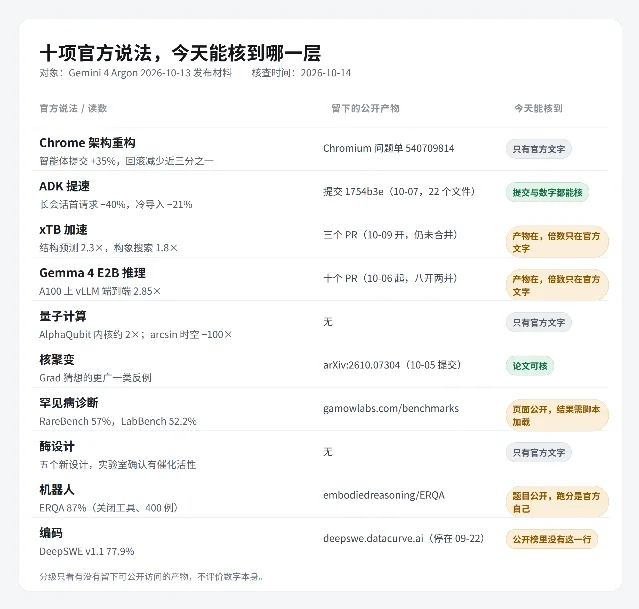
Task: Click the '只有官方文字' badge in the 酶设计 row
Action: coord(539,452)
